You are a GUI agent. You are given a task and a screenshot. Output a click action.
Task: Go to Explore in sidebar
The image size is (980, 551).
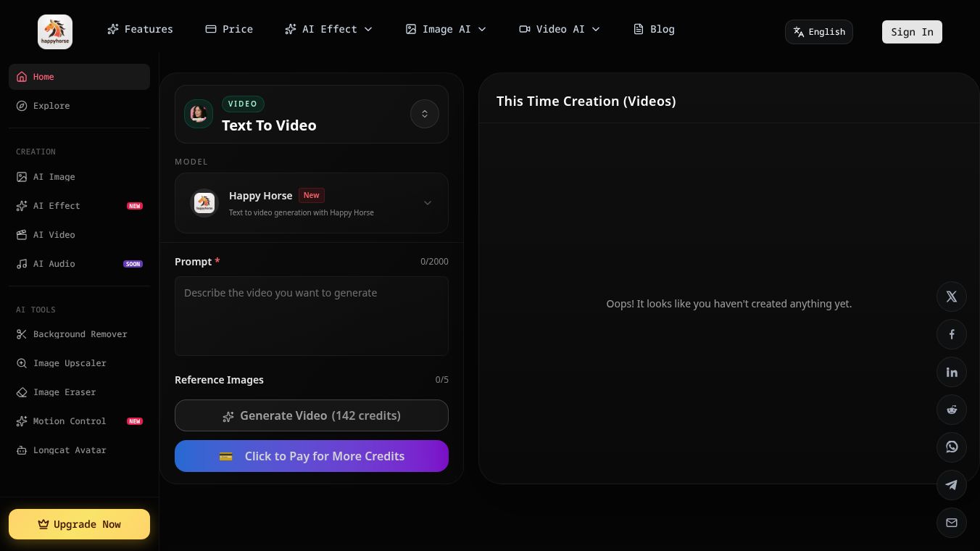51,106
